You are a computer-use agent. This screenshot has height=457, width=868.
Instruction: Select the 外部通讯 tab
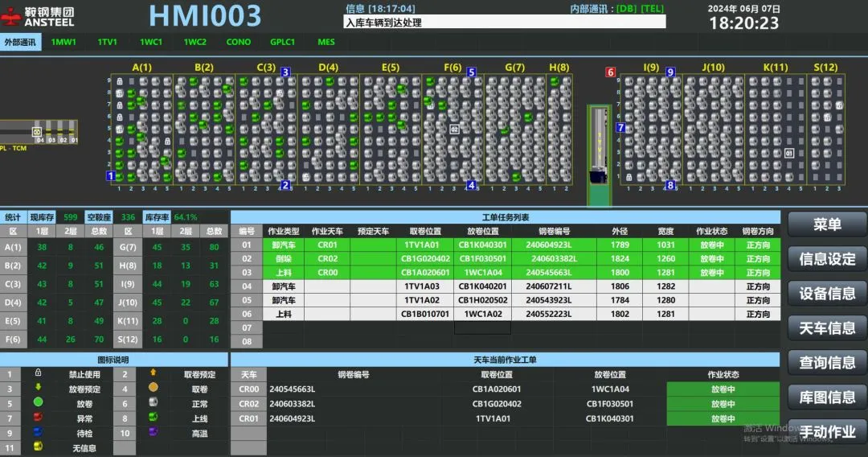pyautogui.click(x=20, y=42)
